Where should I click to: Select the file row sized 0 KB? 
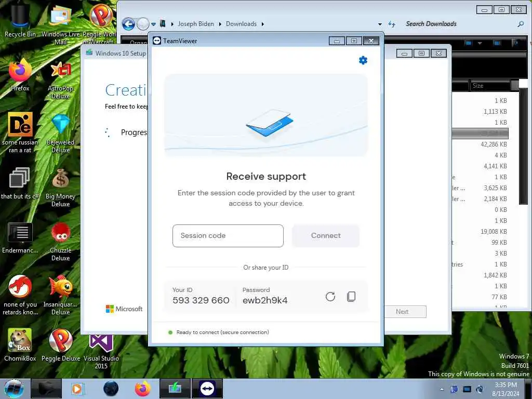pyautogui.click(x=480, y=209)
